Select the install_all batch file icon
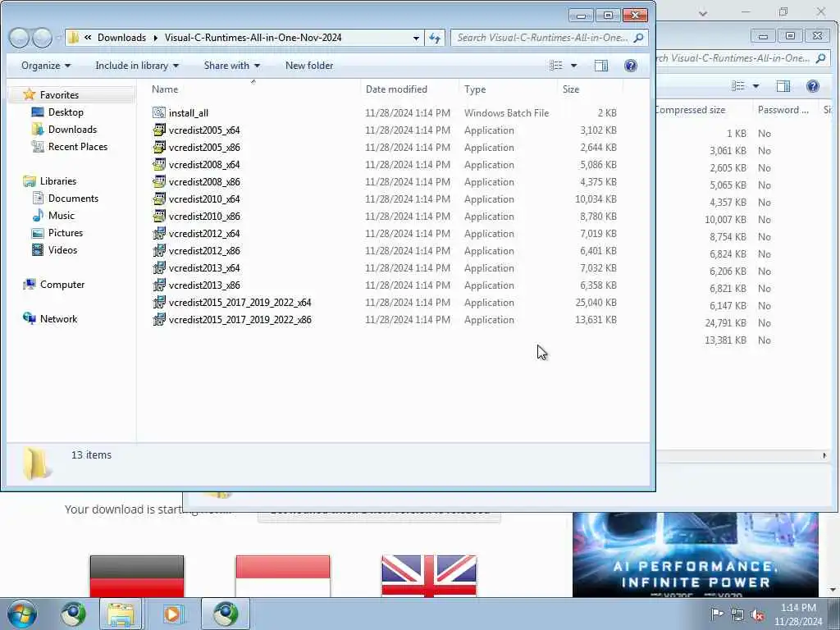This screenshot has width=840, height=630. (x=158, y=112)
